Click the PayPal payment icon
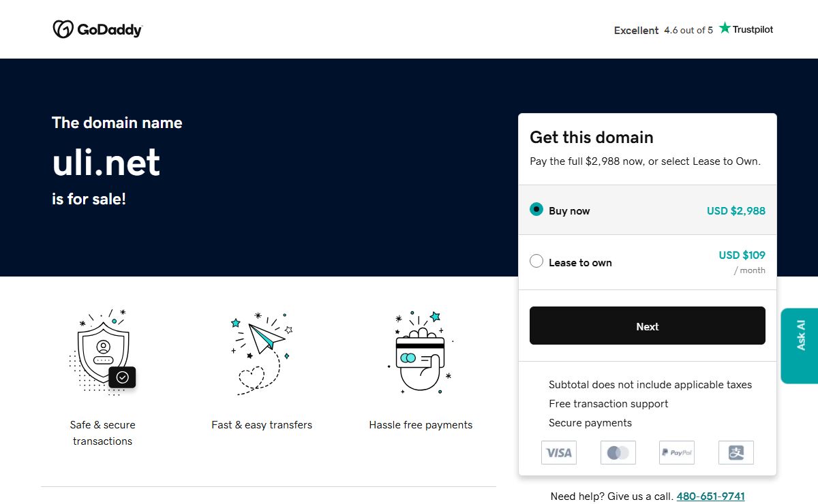The image size is (818, 504). [677, 452]
